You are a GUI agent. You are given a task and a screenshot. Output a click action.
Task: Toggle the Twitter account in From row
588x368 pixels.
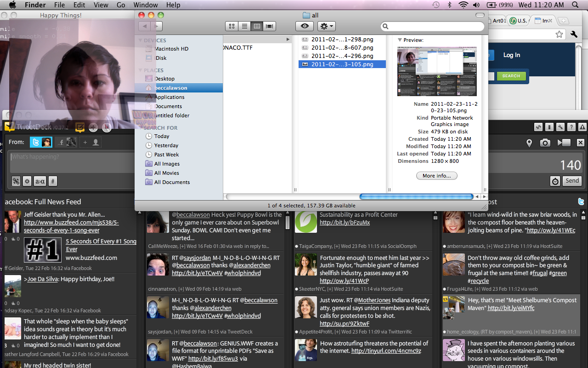(x=41, y=143)
